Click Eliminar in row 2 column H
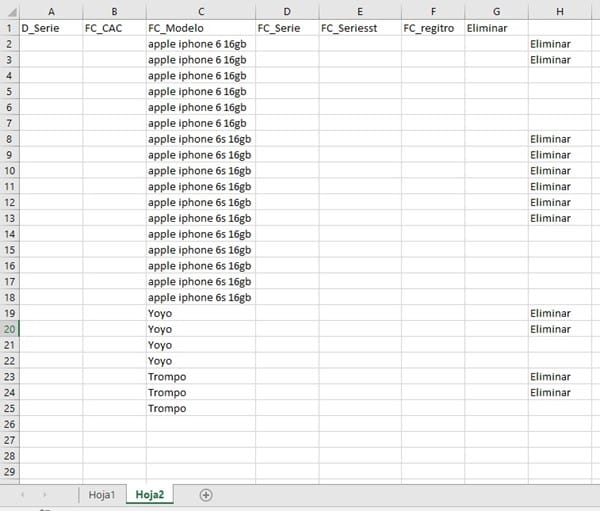Image resolution: width=600 pixels, height=511 pixels. (x=560, y=44)
